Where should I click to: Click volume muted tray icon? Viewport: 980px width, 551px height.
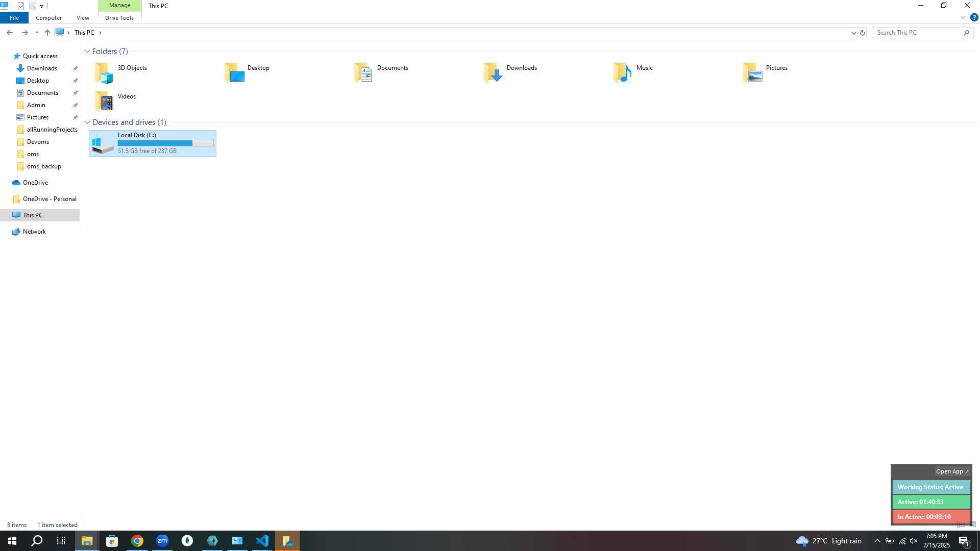point(914,541)
